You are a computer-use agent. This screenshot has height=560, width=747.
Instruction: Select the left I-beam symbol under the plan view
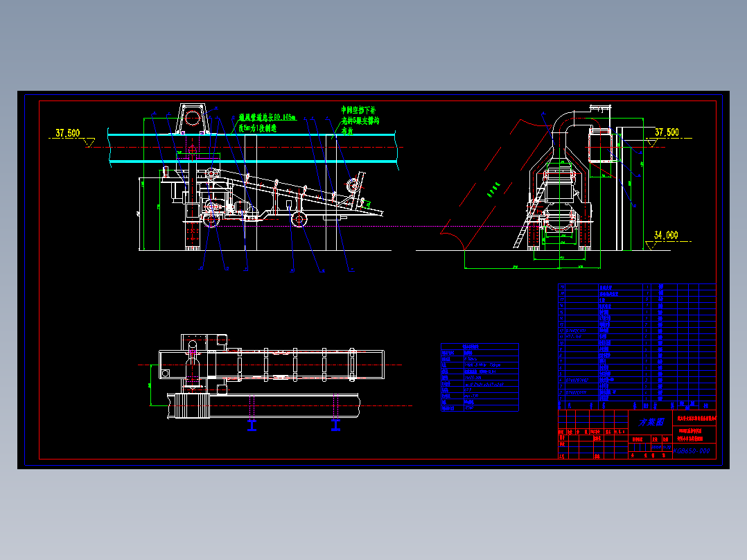(252, 425)
